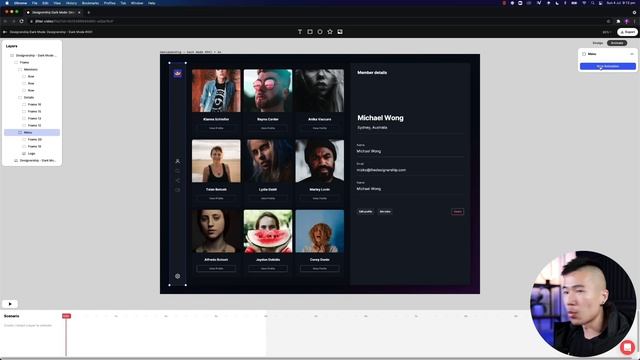640x360 pixels.
Task: Reload the browser page
Action: pos(22,21)
